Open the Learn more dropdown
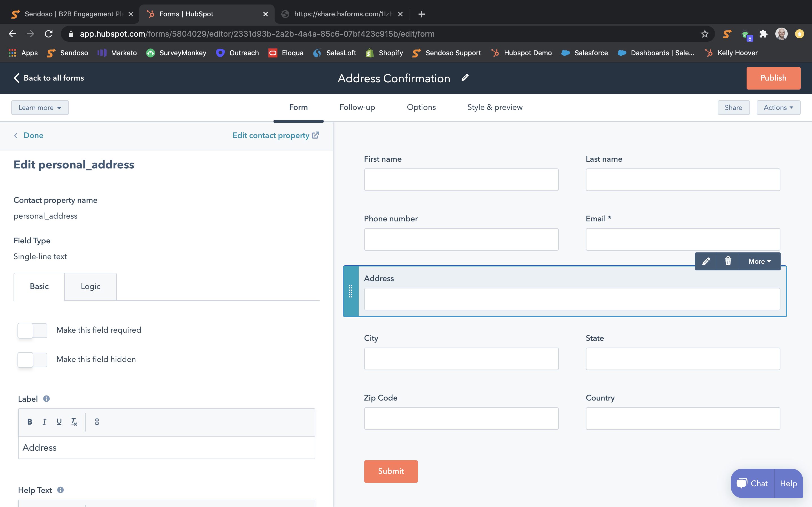The width and height of the screenshot is (812, 507). (x=40, y=108)
